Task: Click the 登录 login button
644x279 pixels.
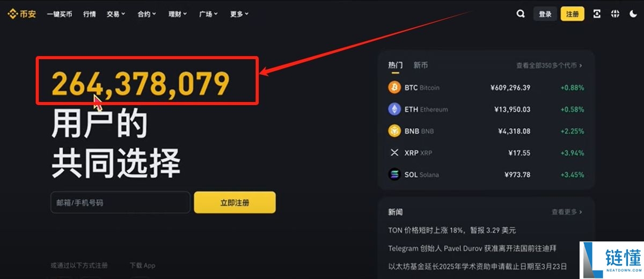Action: [545, 14]
